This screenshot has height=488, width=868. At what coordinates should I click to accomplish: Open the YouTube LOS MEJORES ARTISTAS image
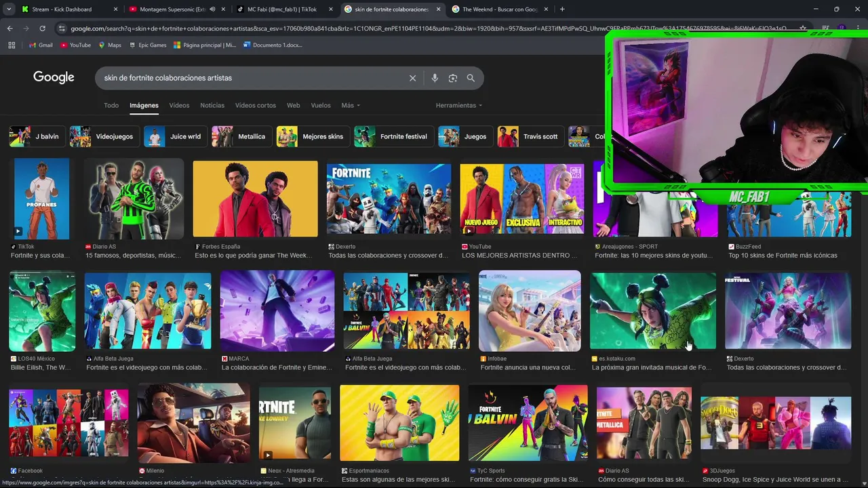point(521,199)
